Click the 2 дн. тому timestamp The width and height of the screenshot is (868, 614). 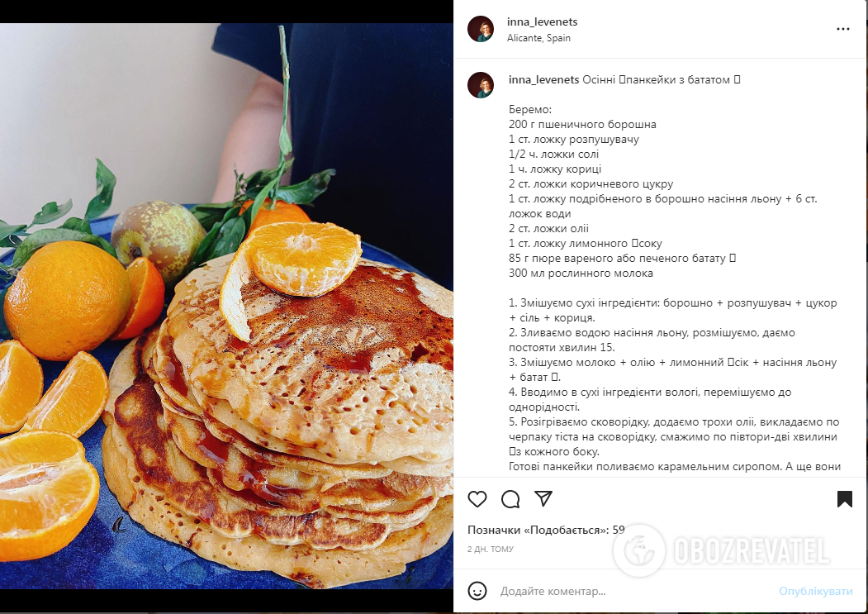(x=491, y=550)
